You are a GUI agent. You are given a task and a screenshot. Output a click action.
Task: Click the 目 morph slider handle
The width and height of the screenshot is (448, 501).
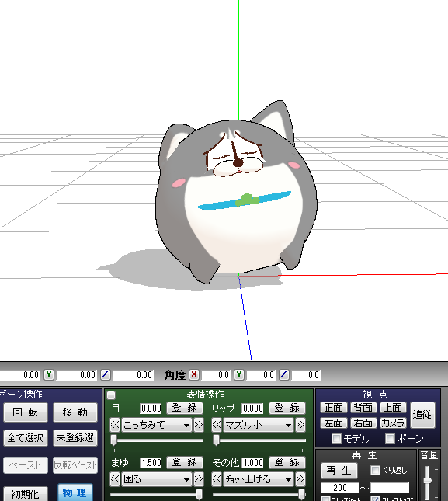(x=114, y=440)
